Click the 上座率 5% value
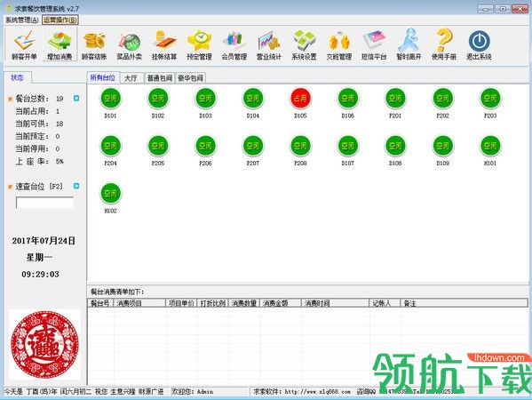The height and width of the screenshot is (400, 532). (x=60, y=161)
